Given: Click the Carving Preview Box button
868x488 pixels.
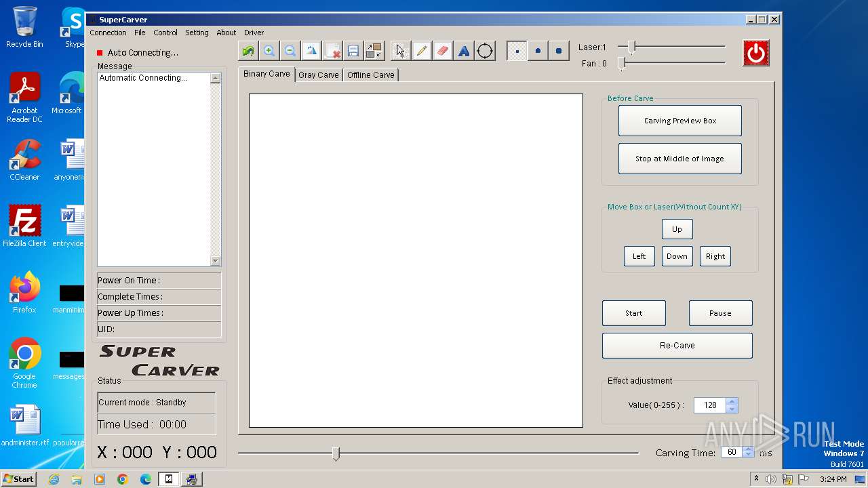Looking at the screenshot, I should pyautogui.click(x=680, y=121).
